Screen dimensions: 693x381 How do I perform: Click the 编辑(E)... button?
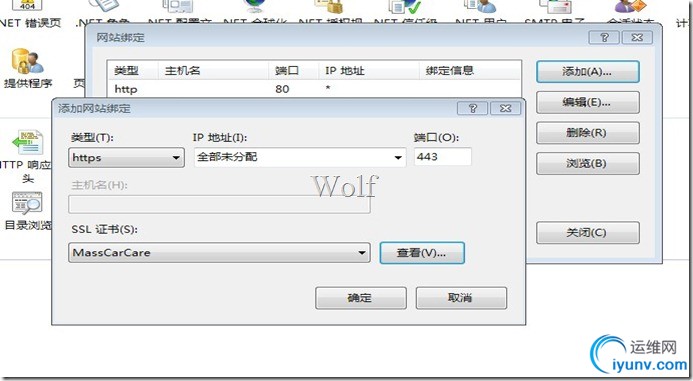(x=587, y=103)
